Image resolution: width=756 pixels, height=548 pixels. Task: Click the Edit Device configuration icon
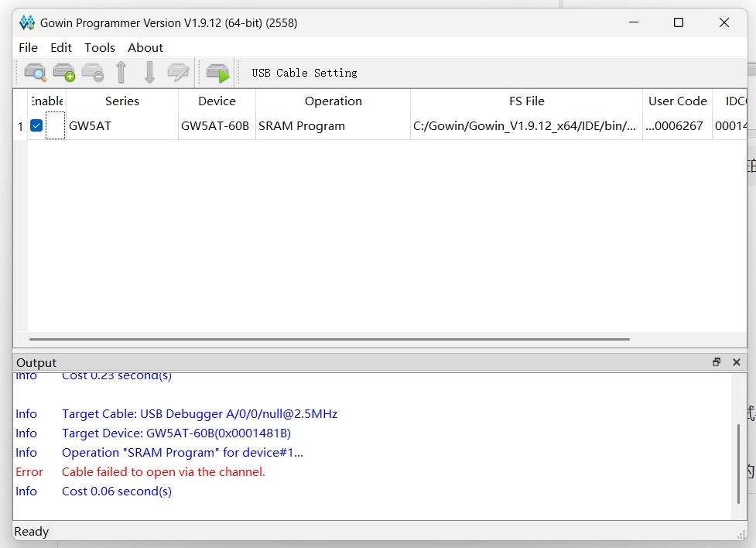[178, 73]
